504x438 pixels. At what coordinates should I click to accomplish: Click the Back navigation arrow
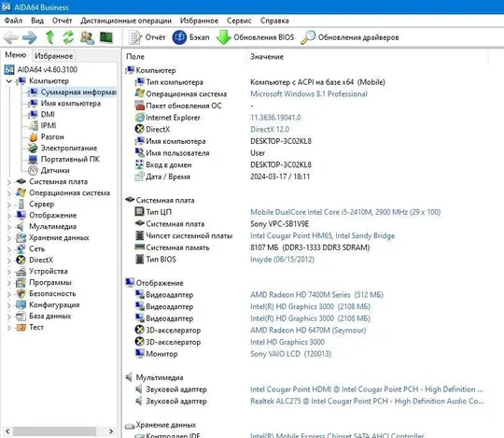pyautogui.click(x=10, y=37)
